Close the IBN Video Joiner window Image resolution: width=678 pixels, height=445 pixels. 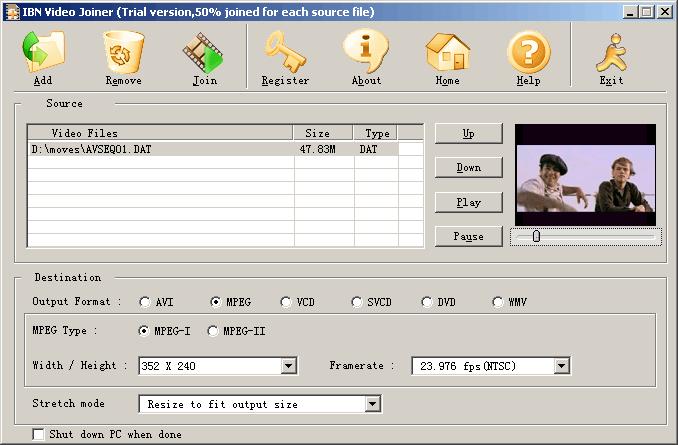tap(665, 12)
